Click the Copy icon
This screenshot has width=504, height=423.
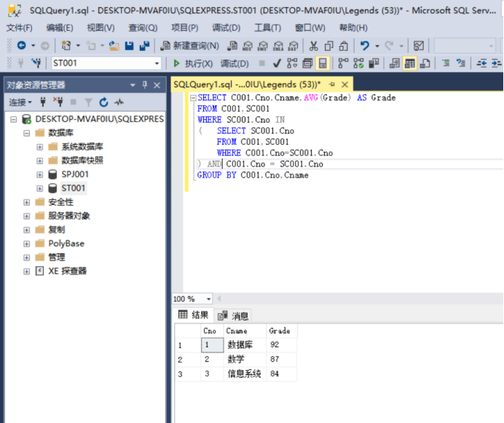(x=328, y=46)
